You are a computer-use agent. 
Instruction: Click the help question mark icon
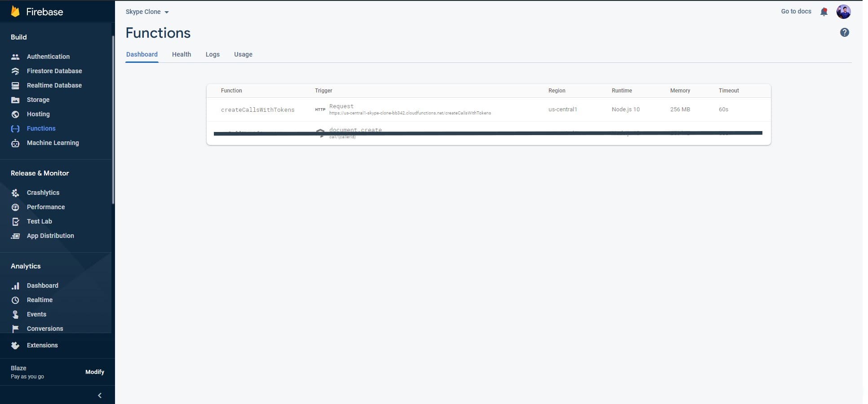click(844, 32)
